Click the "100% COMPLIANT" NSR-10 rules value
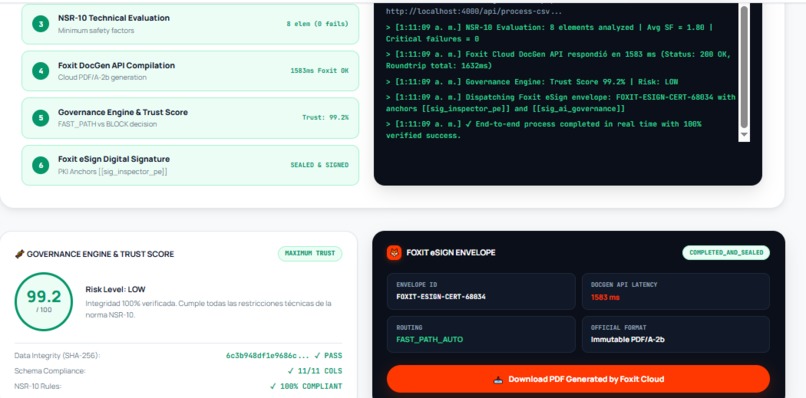The width and height of the screenshot is (806, 398). coord(306,386)
